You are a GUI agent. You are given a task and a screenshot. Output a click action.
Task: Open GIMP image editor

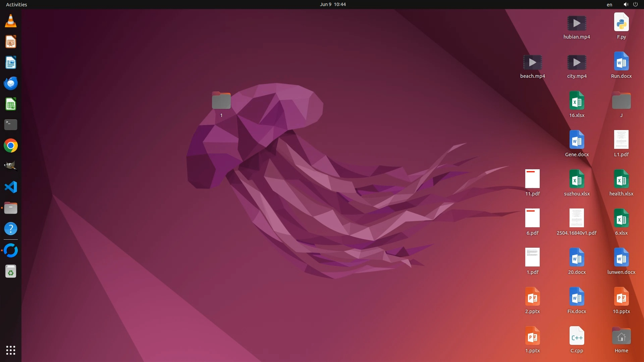click(x=11, y=166)
